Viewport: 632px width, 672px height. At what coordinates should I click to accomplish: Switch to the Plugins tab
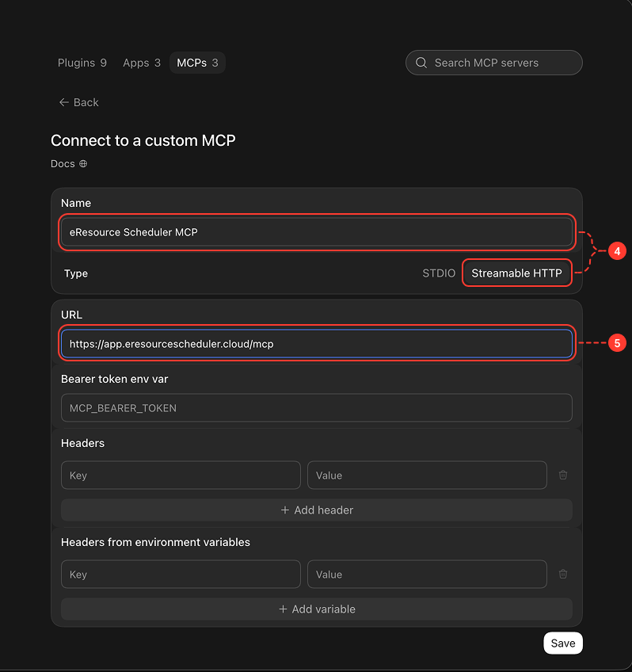82,63
